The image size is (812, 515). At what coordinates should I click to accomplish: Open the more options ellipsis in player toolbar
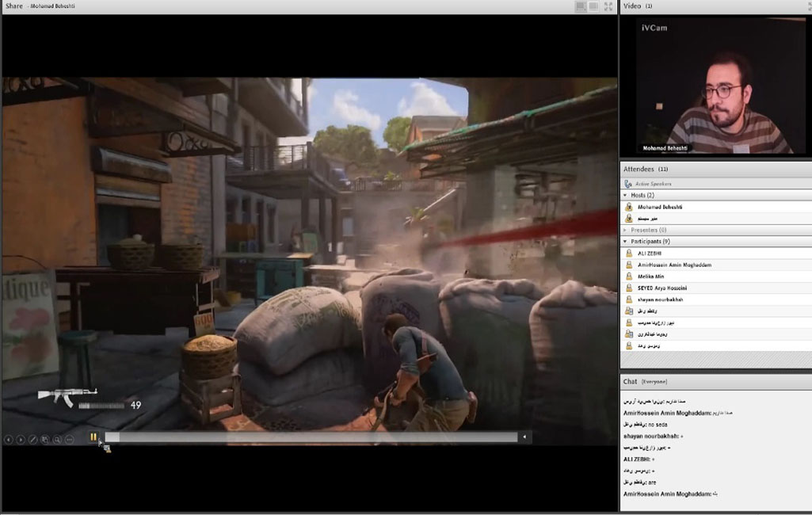click(x=69, y=440)
